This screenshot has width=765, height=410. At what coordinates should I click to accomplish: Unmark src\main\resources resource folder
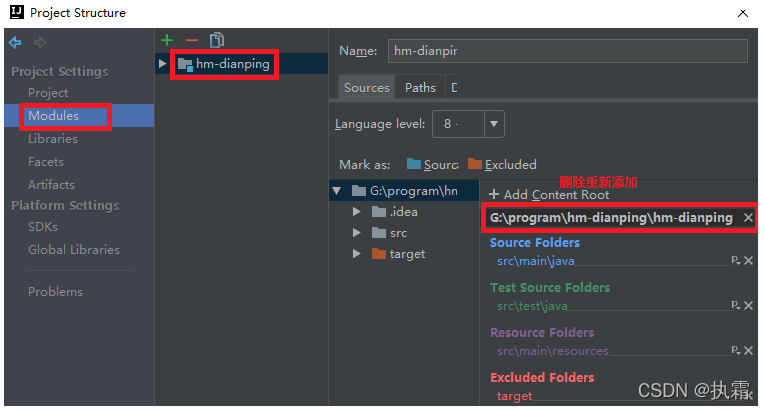[748, 350]
